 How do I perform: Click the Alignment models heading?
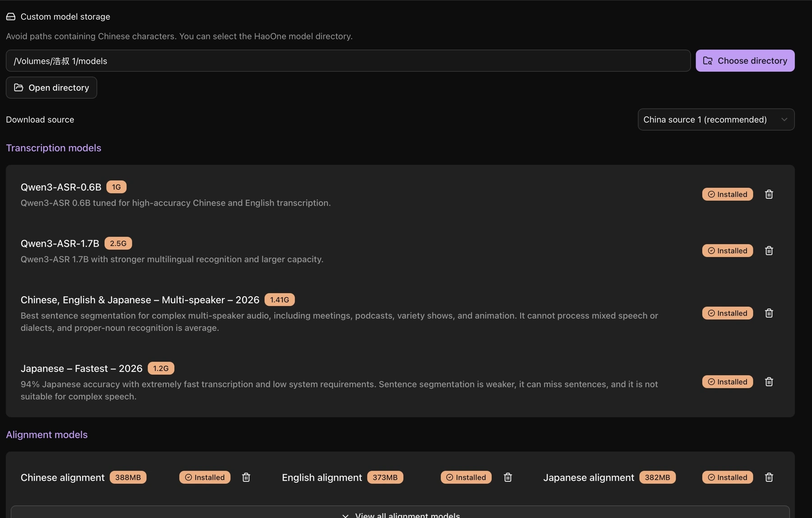pos(47,435)
